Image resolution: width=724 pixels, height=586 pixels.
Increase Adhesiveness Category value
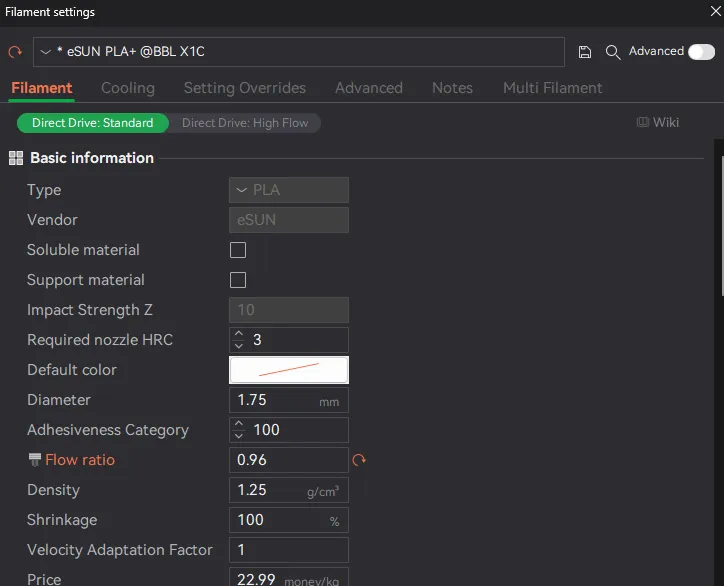point(239,423)
